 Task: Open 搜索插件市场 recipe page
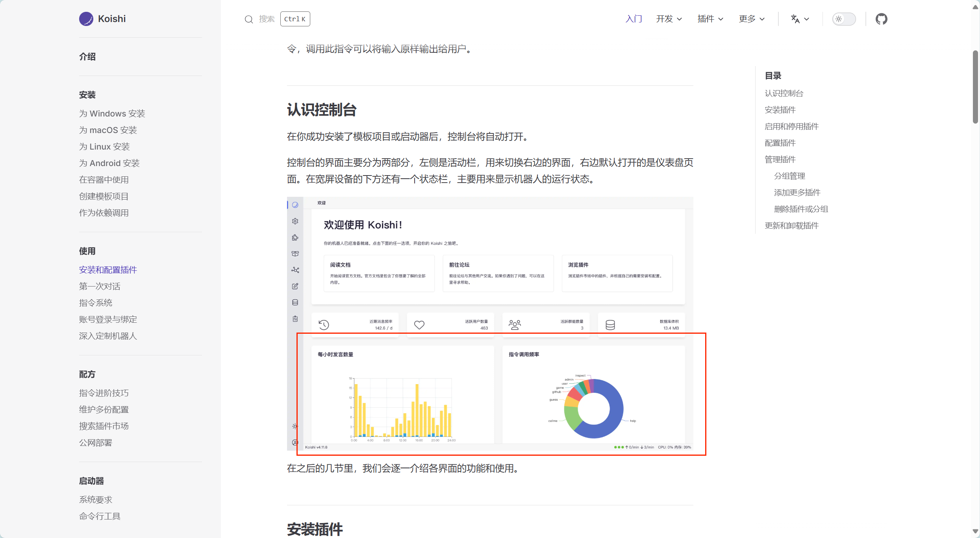pyautogui.click(x=104, y=426)
